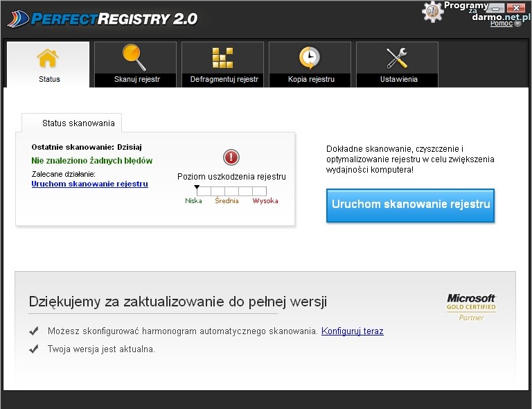Image resolution: width=532 pixels, height=409 pixels.
Task: Open the Defragmentuj rejestr tab
Action: tap(224, 79)
